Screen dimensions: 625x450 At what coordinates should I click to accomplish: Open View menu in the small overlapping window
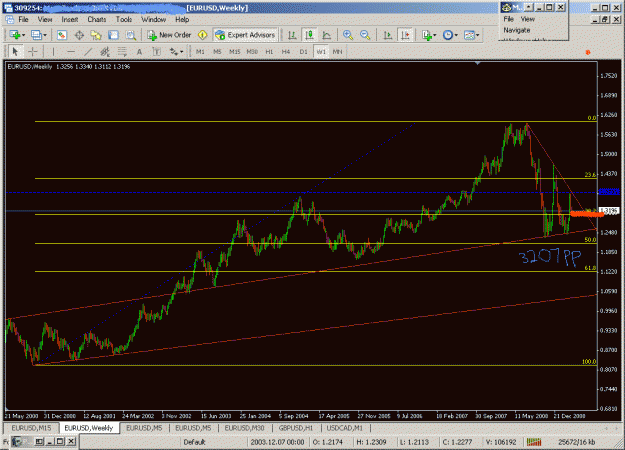[527, 19]
